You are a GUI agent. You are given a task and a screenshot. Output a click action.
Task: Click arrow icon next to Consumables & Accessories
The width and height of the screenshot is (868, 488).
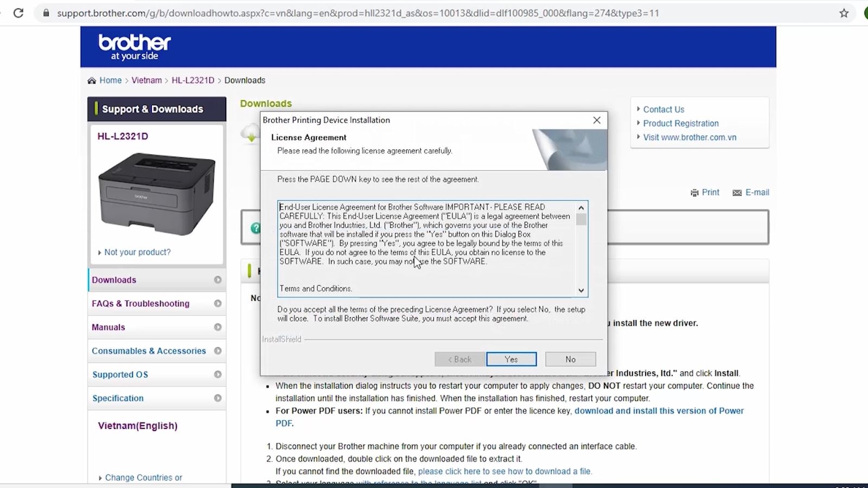click(218, 351)
